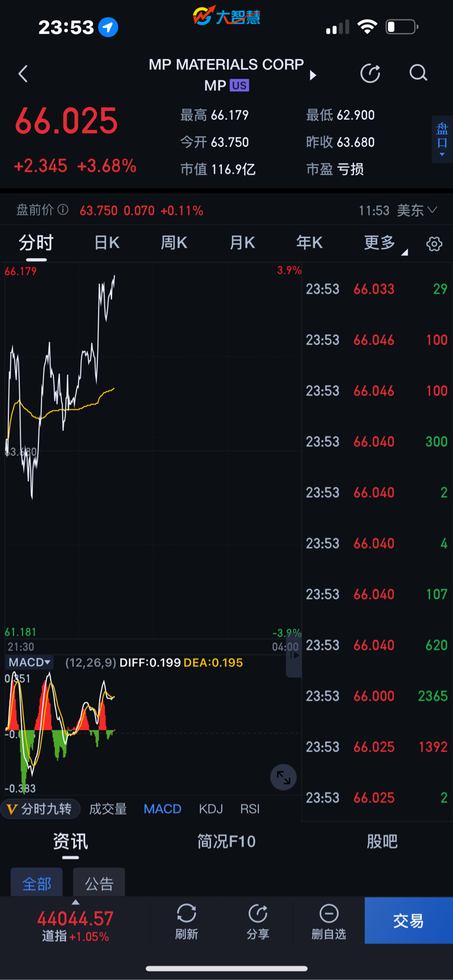The height and width of the screenshot is (980, 453).
Task: Select the KDJ indicator tab
Action: point(211,809)
